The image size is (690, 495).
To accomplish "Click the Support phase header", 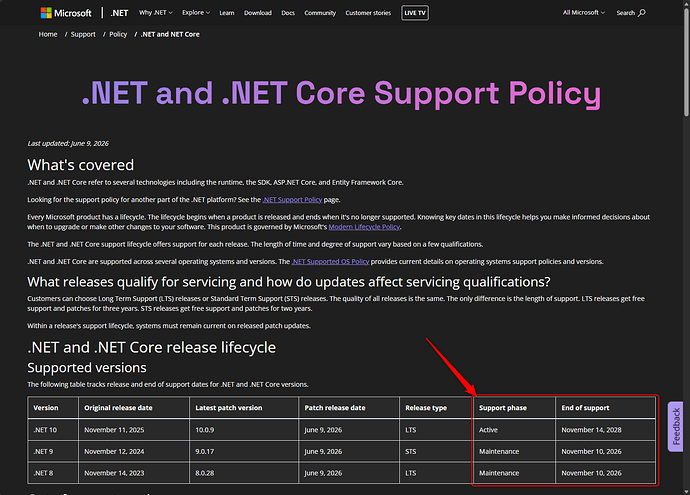I will [514, 408].
